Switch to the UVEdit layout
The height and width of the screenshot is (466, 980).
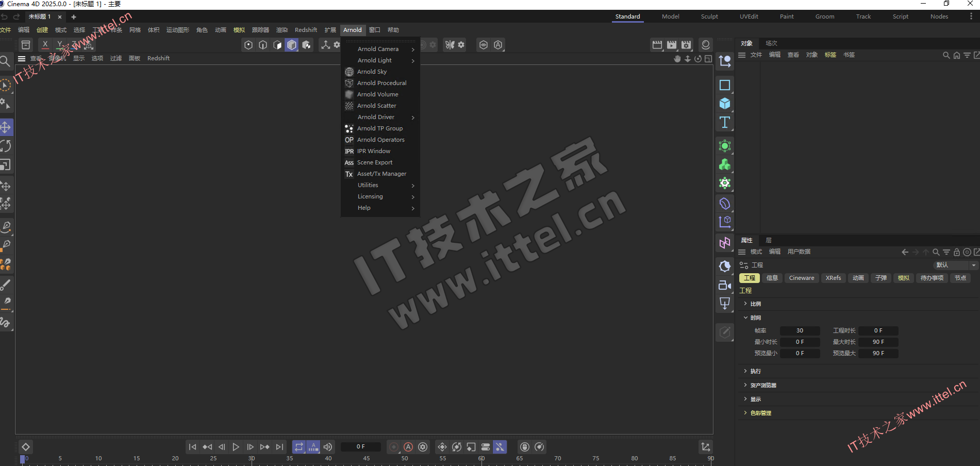point(749,16)
